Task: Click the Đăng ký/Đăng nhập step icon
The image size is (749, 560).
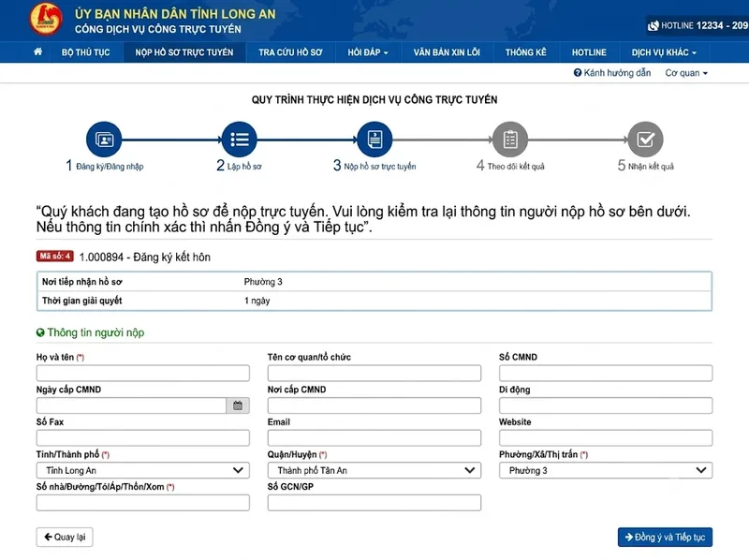Action: (x=104, y=139)
